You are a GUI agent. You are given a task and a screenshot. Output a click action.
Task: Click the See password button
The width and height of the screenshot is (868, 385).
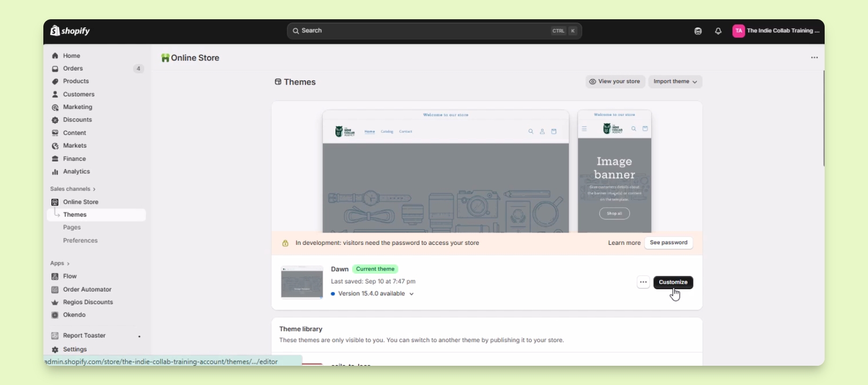668,243
